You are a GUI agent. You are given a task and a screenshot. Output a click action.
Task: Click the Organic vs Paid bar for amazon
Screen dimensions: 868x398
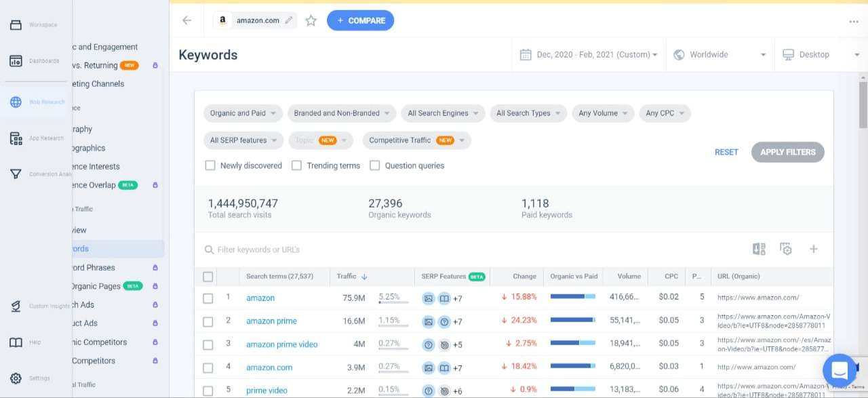click(573, 296)
